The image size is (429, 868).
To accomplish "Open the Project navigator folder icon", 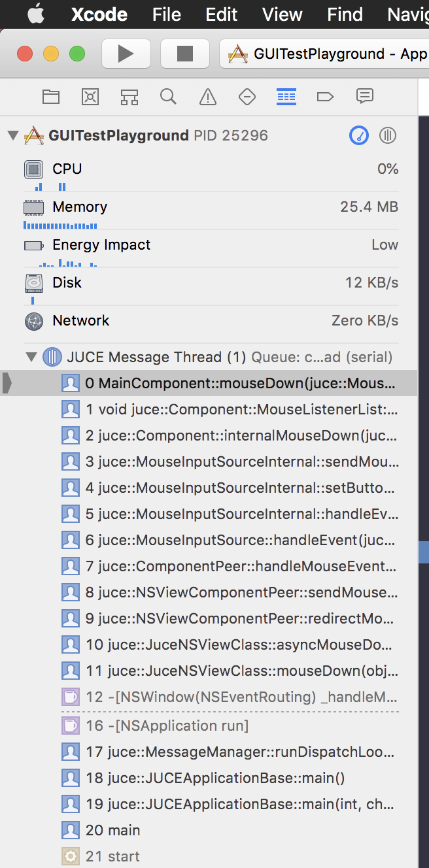I will (x=51, y=97).
